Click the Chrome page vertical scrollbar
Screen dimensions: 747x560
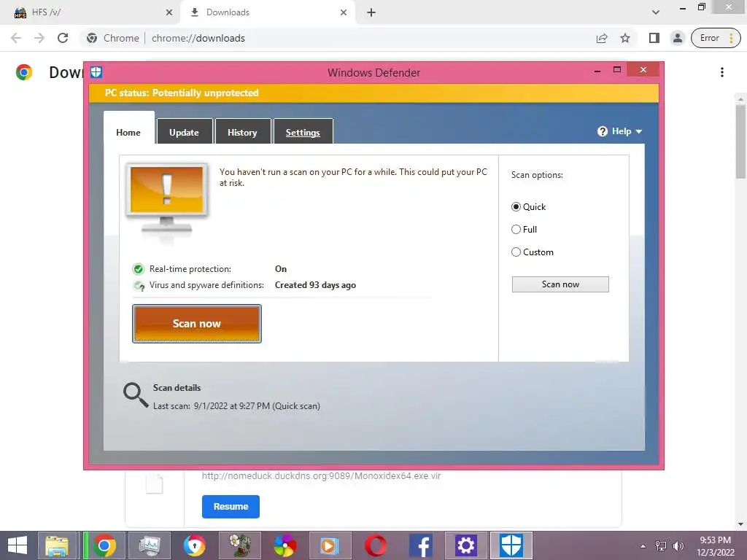(x=740, y=143)
